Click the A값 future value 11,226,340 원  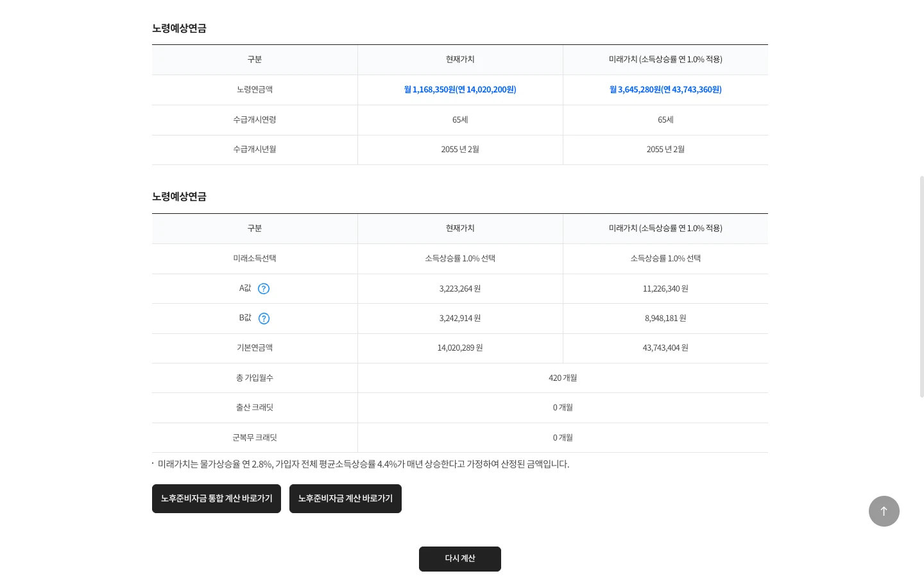pyautogui.click(x=665, y=289)
